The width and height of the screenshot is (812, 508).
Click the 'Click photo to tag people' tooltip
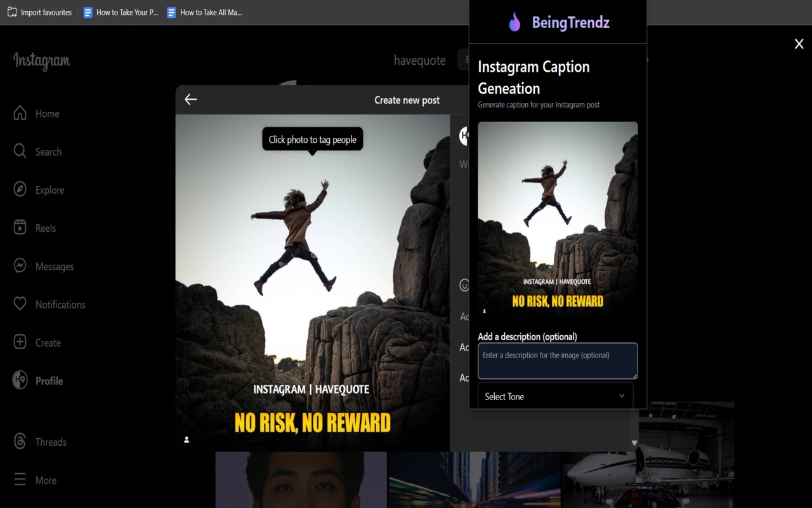[312, 139]
